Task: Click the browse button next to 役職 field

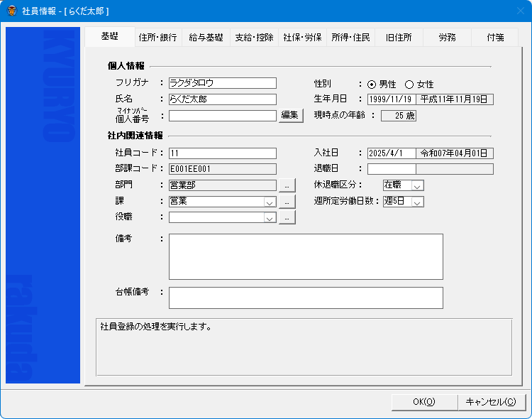Action: click(x=287, y=218)
